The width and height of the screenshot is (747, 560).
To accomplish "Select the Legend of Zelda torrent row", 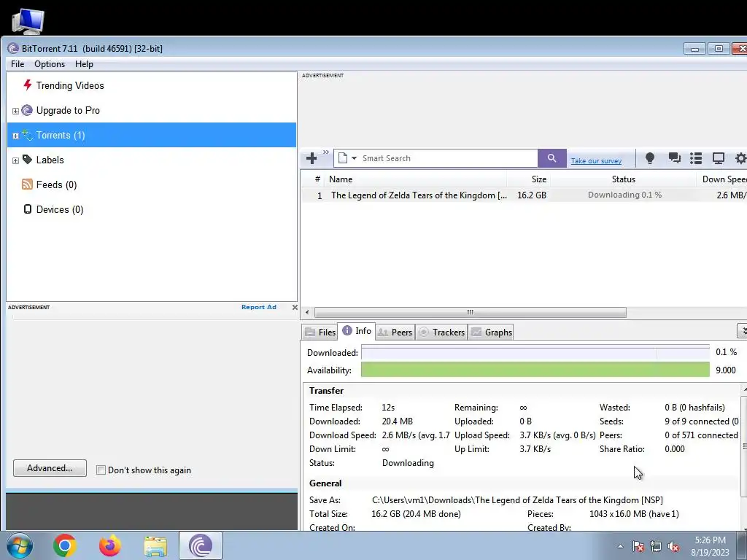I will click(524, 195).
